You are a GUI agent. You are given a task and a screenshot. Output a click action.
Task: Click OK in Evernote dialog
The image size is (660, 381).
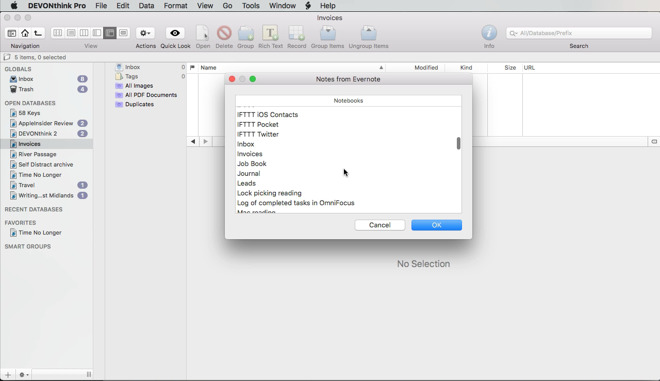click(436, 225)
